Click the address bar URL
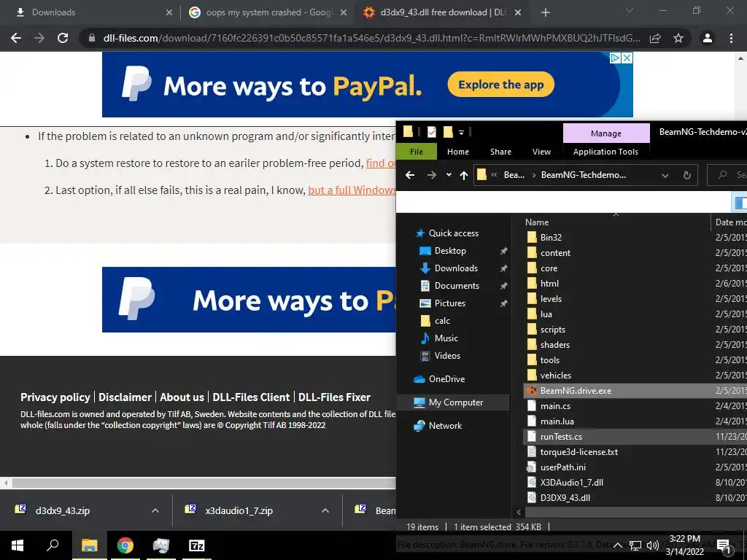Screen dimensions: 747x560 371,38
